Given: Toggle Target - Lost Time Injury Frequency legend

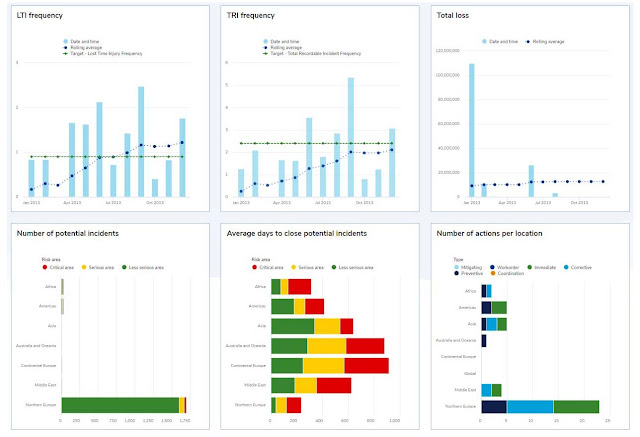Looking at the screenshot, I should [x=102, y=53].
